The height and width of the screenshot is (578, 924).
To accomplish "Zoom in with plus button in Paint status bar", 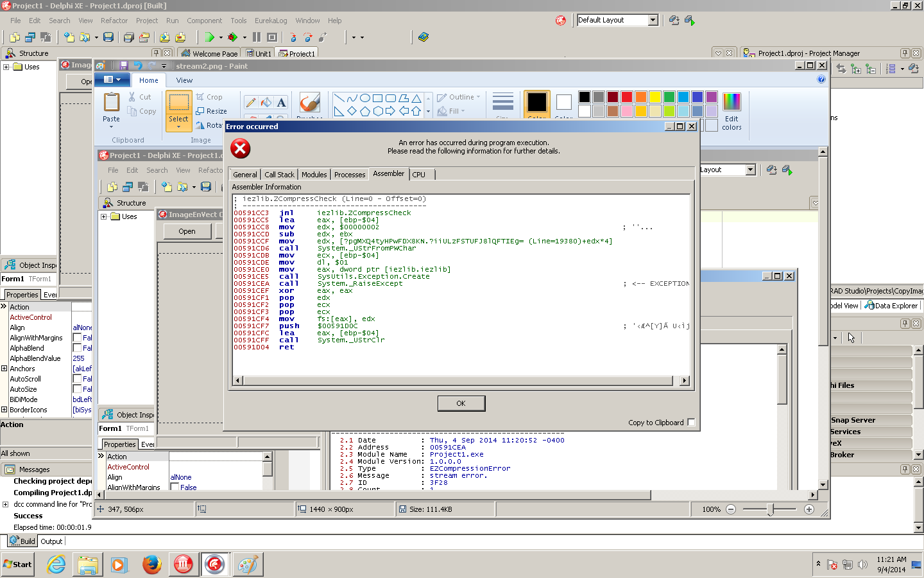I will [x=809, y=509].
